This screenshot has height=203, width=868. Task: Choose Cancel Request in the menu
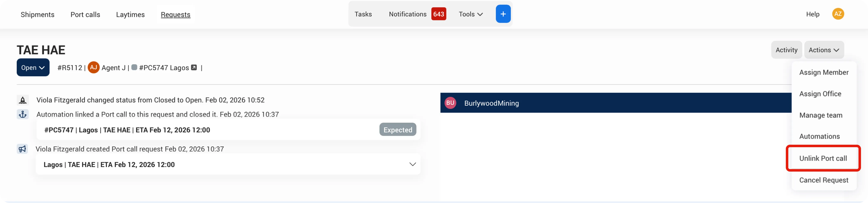point(824,180)
